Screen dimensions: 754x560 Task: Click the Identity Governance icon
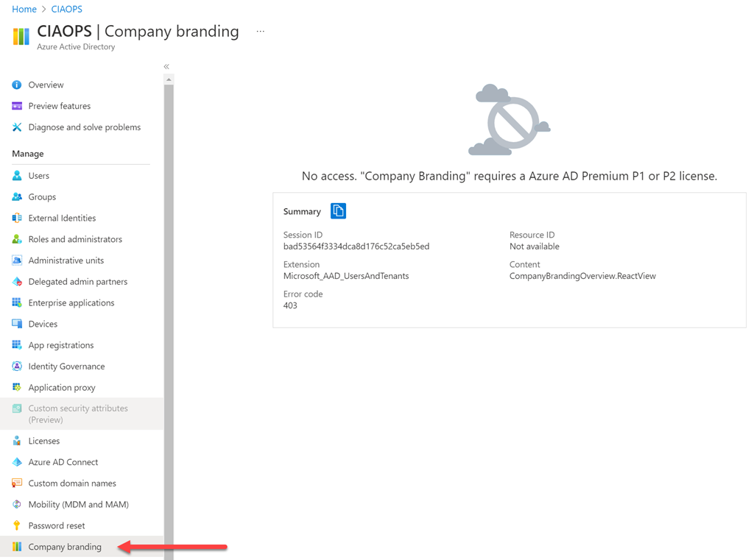click(17, 366)
